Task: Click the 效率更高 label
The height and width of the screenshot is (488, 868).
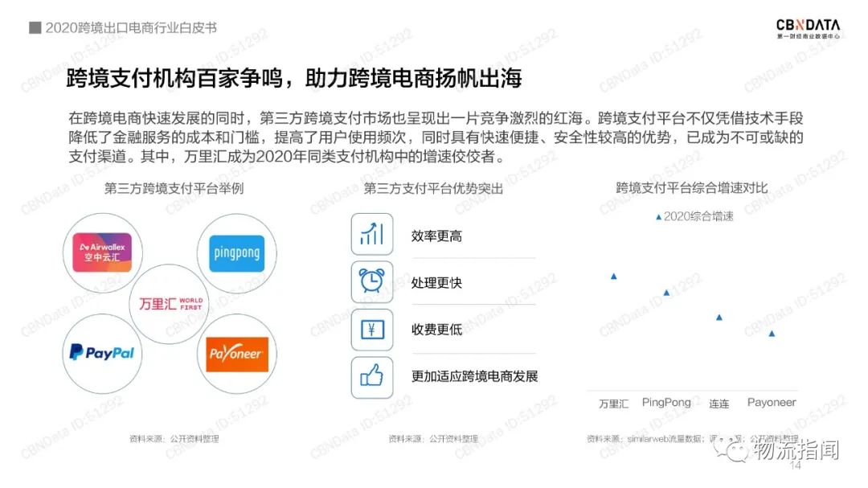Action: pos(436,236)
